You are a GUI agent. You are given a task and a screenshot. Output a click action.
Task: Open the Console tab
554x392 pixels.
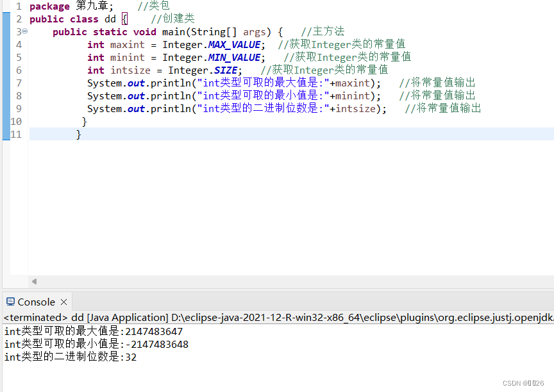pos(37,302)
